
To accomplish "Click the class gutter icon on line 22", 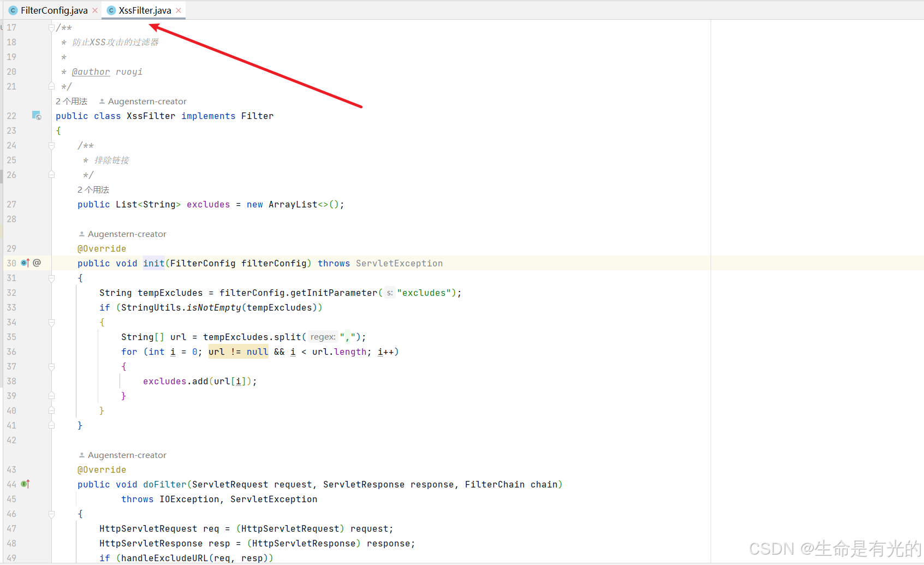I will (x=37, y=115).
